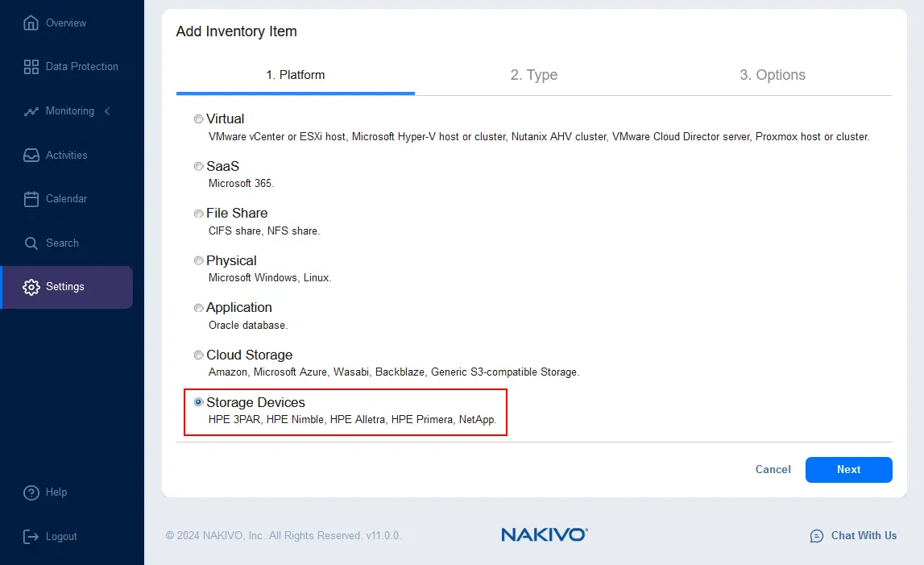Select the SaaS radio button

coord(199,166)
